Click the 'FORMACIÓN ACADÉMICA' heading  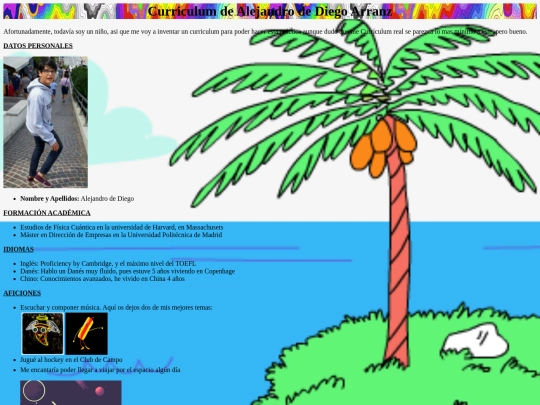[47, 213]
